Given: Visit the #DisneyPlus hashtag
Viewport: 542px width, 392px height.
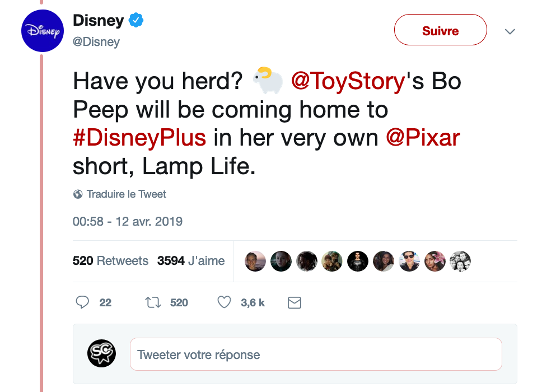Looking at the screenshot, I should [x=139, y=137].
